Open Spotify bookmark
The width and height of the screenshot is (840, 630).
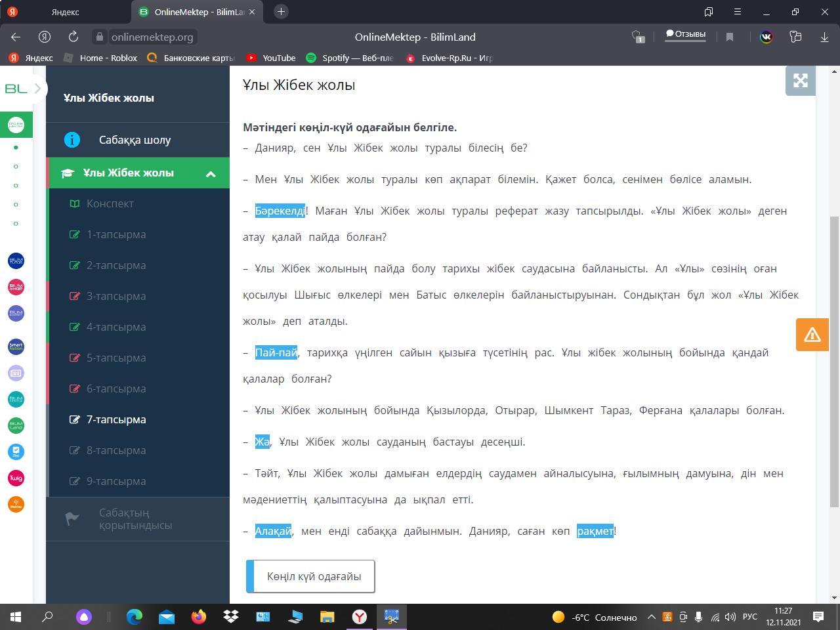[350, 58]
